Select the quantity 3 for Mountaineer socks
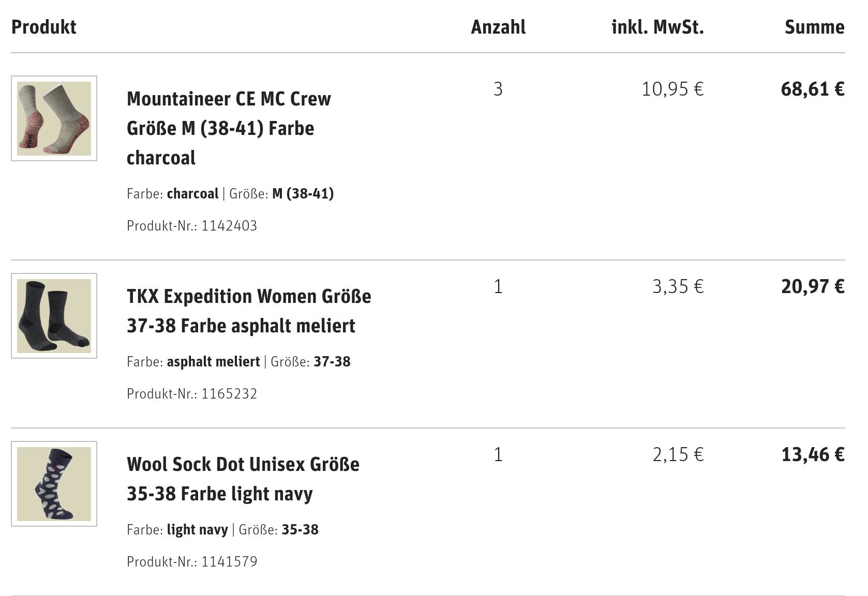Viewport: 868px width, 596px height. pos(498,89)
